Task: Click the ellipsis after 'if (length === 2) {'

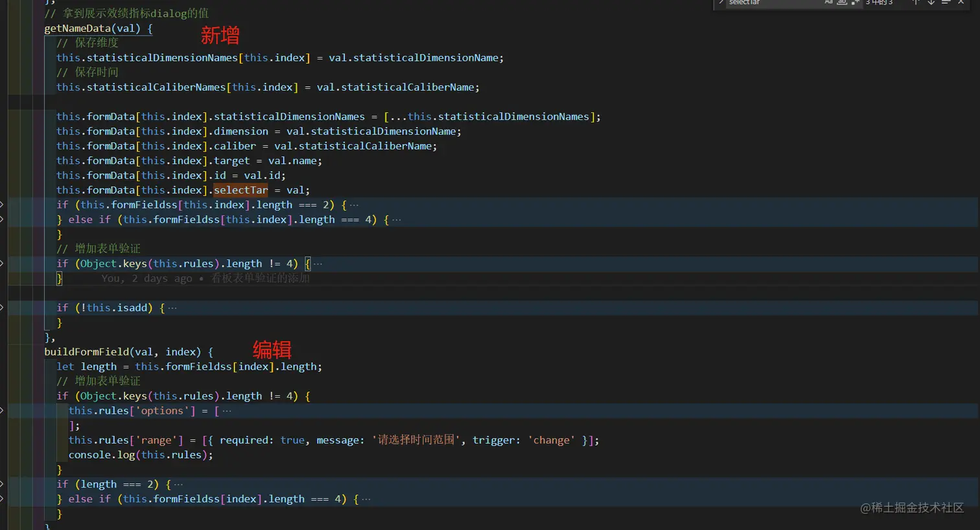Action: (178, 485)
